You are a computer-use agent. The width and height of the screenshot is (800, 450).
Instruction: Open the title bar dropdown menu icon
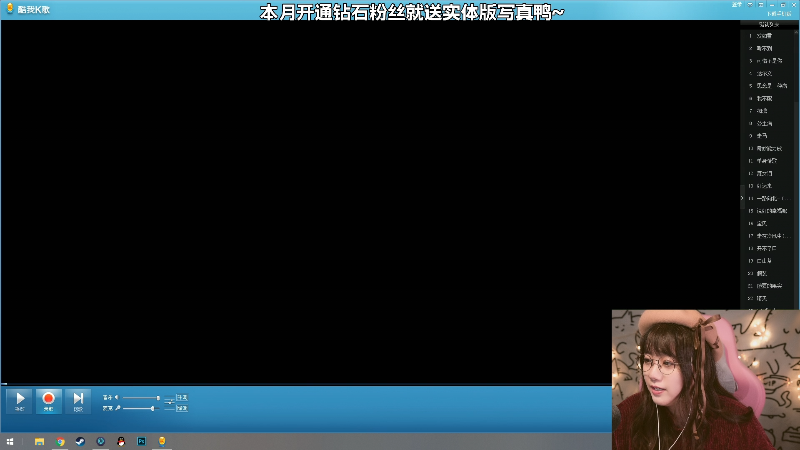[750, 5]
